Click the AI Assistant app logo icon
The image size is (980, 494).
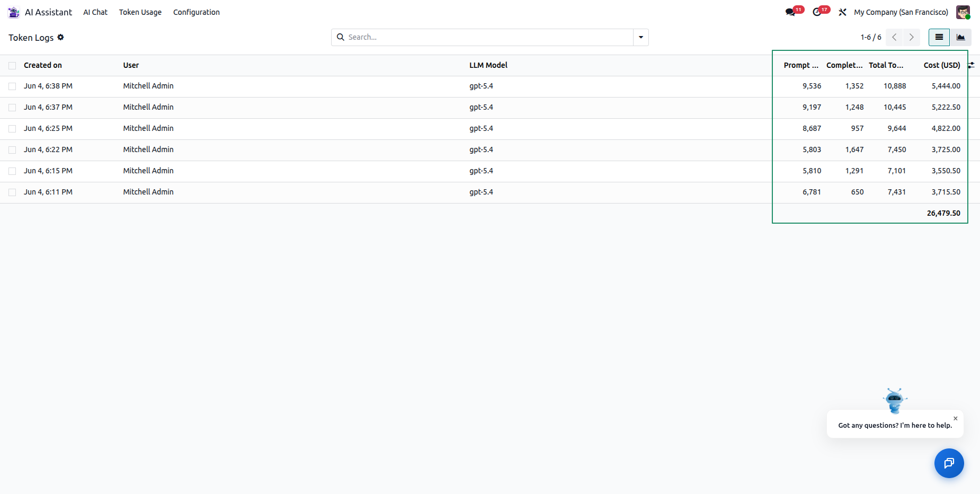(14, 12)
